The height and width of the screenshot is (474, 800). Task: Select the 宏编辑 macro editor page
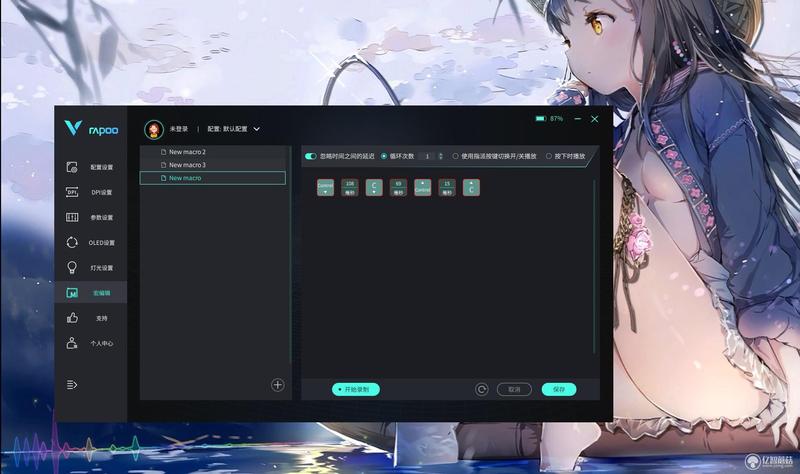tap(90, 292)
